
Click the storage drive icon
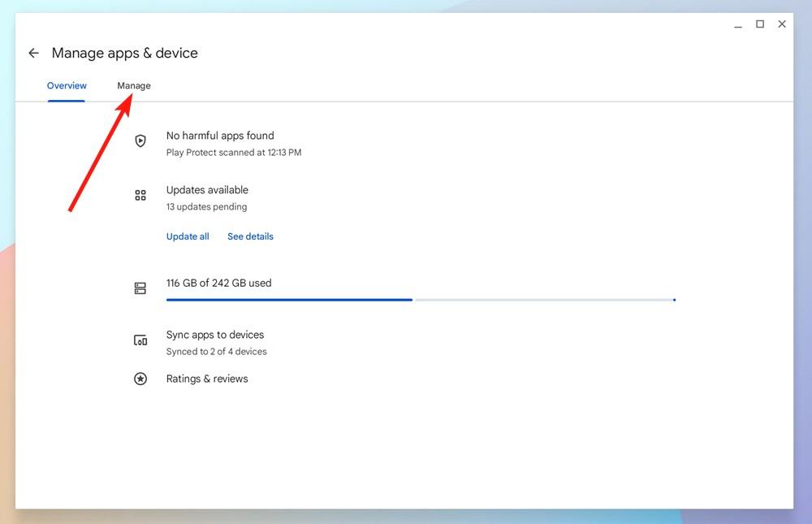pyautogui.click(x=140, y=288)
